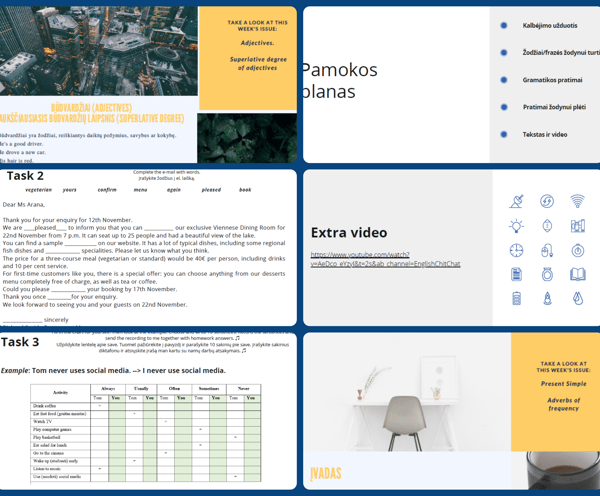Select the word 'confirm' in word bank
The height and width of the screenshot is (496, 600).
107,190
